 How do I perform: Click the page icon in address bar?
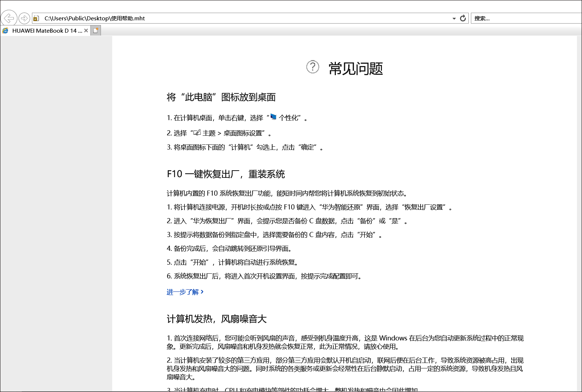(36, 18)
